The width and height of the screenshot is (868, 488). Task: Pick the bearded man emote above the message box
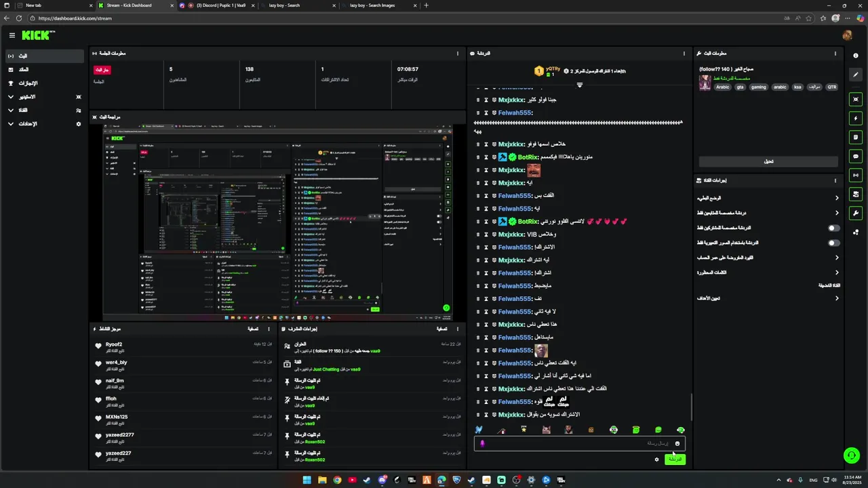pyautogui.click(x=568, y=430)
